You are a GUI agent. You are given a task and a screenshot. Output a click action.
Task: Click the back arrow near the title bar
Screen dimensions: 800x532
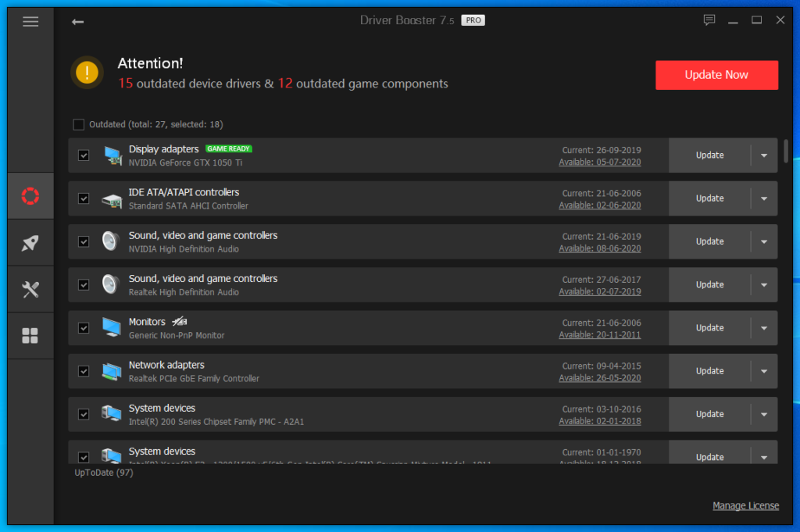77,22
